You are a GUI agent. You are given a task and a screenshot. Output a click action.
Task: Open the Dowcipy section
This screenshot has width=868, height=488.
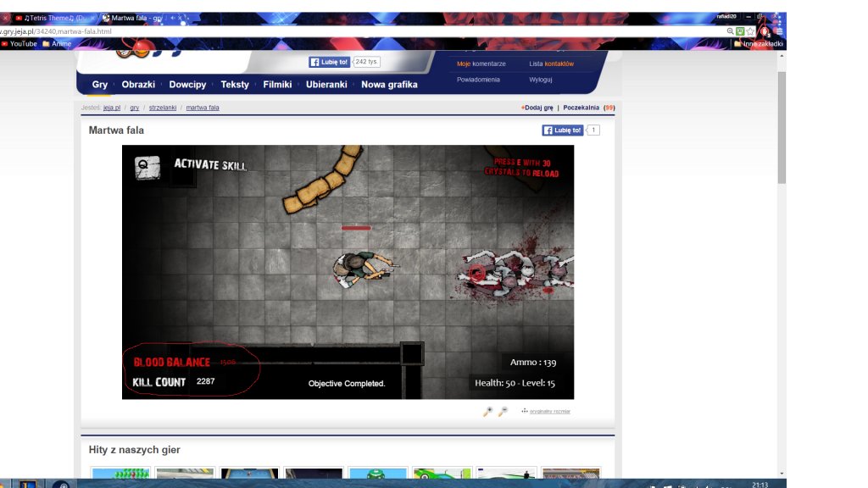pyautogui.click(x=187, y=85)
